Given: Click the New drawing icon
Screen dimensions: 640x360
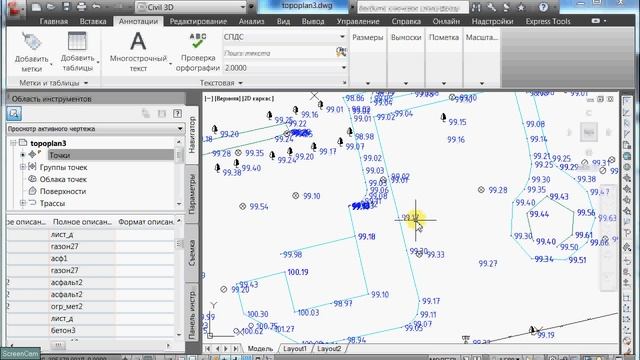Looking at the screenshot, I should tap(36, 7).
